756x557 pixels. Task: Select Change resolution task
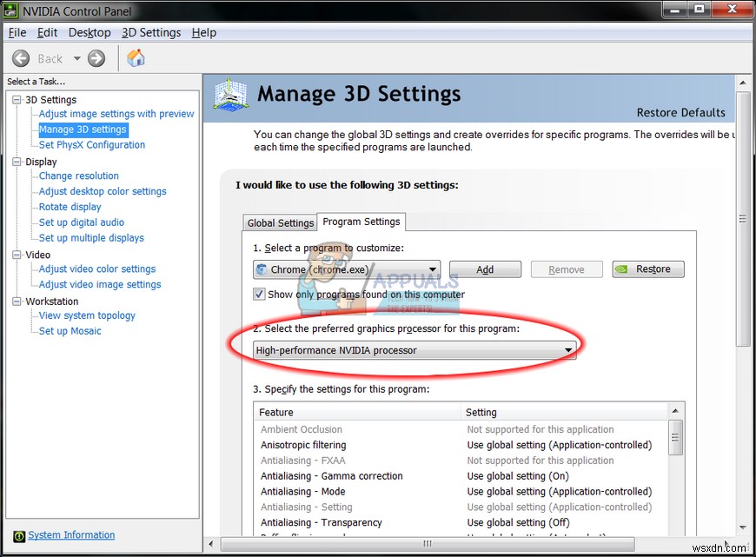[78, 176]
